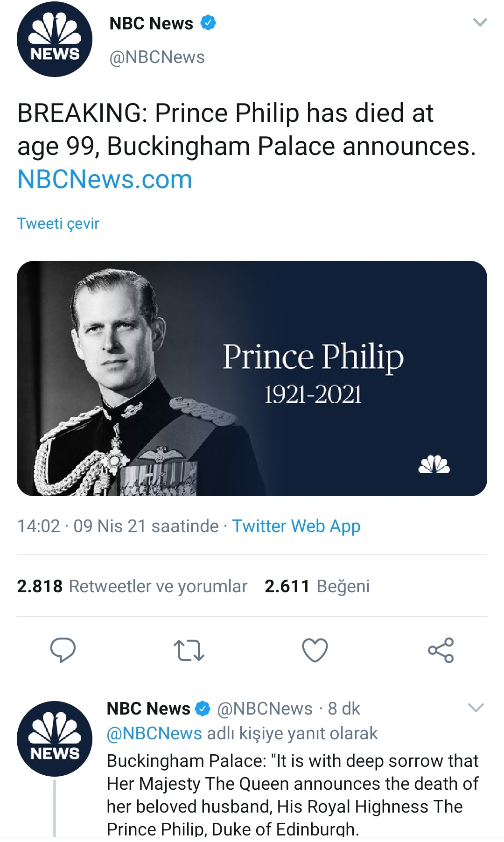View the 2.611 Beğeni likes list

coord(317,586)
